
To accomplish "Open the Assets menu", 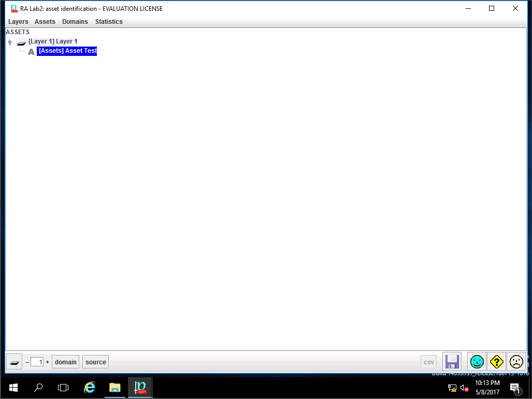I will click(x=45, y=22).
